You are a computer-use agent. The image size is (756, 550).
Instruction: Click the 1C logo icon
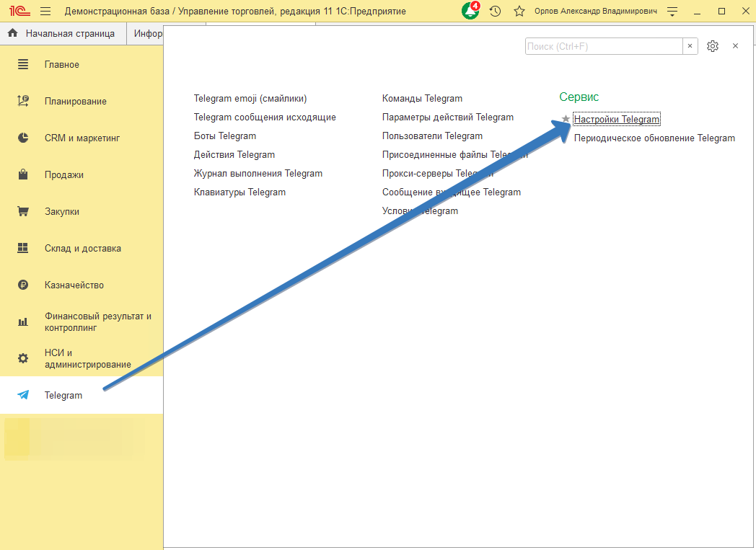coord(19,12)
